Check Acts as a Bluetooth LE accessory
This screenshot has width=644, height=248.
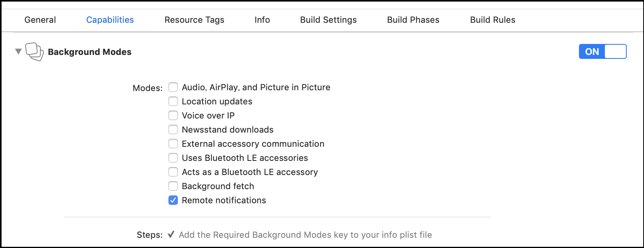(x=173, y=172)
